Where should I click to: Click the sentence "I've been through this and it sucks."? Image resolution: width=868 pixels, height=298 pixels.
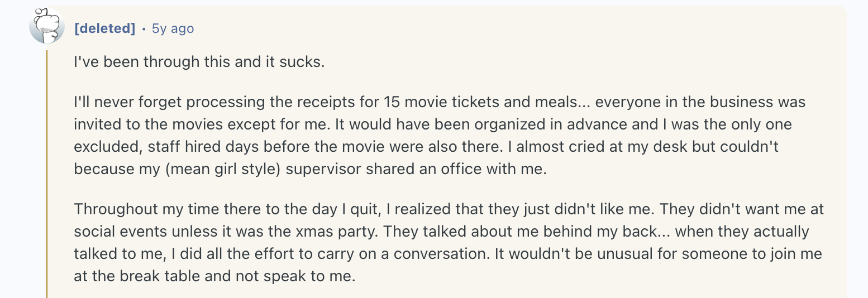(x=199, y=61)
